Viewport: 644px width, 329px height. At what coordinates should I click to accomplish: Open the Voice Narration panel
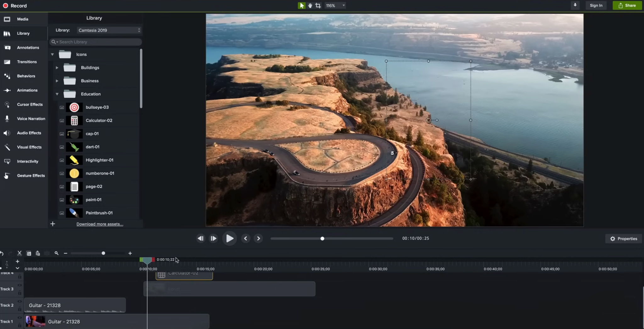point(31,118)
